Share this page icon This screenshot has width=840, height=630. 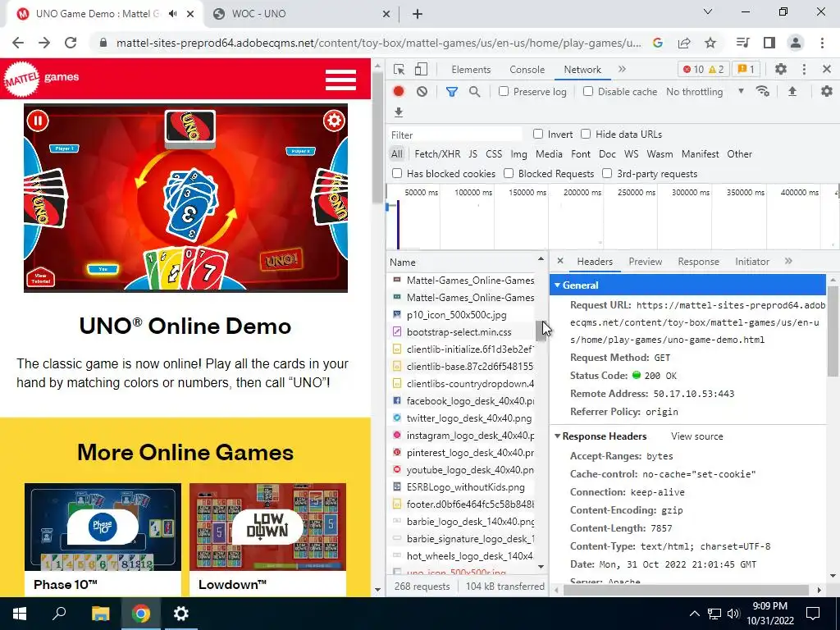pyautogui.click(x=684, y=43)
